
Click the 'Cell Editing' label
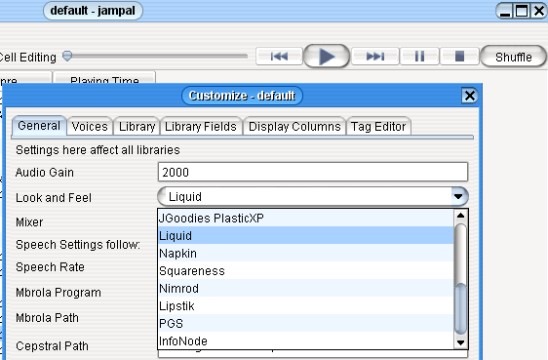[x=28, y=57]
